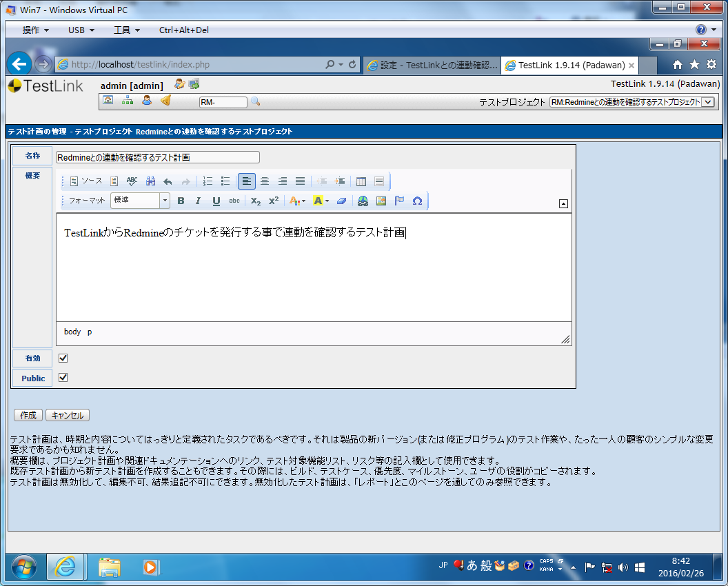Align text right in editor
This screenshot has width=728, height=586.
click(x=282, y=181)
